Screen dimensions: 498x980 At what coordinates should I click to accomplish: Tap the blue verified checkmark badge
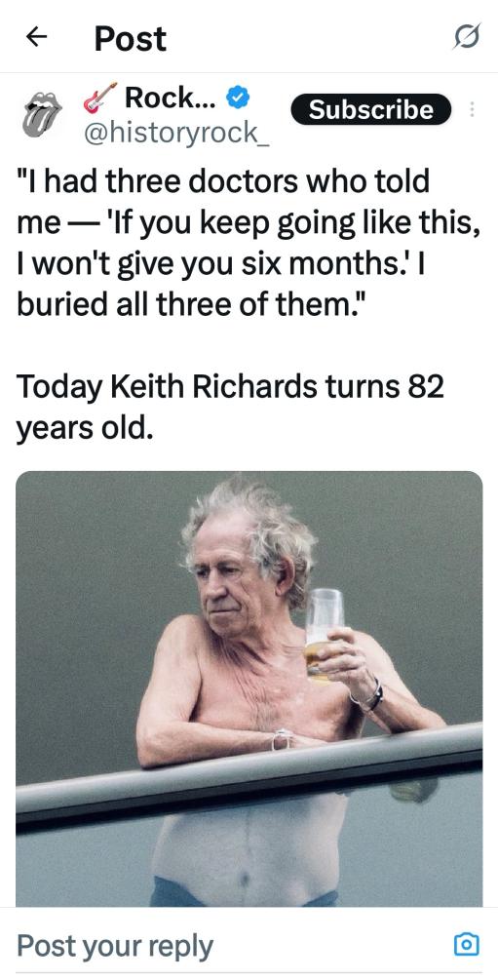pos(238,98)
